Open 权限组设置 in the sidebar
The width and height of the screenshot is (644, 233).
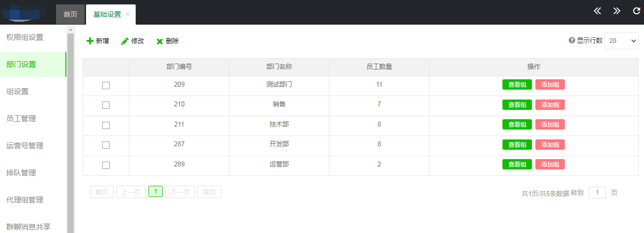(25, 37)
